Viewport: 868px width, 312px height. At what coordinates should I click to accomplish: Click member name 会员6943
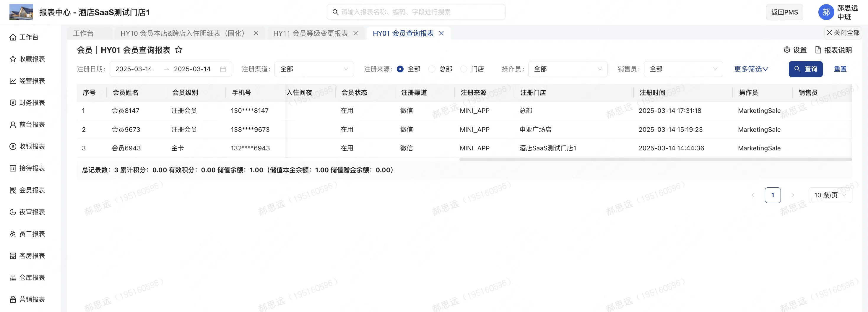[x=126, y=148]
